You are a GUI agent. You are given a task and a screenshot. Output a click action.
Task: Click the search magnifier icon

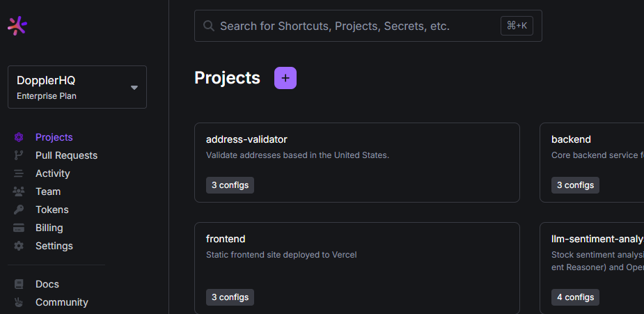tap(208, 26)
